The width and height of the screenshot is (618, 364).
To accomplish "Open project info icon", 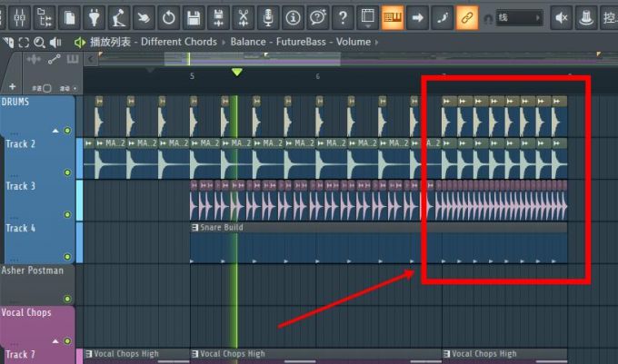I will [293, 18].
